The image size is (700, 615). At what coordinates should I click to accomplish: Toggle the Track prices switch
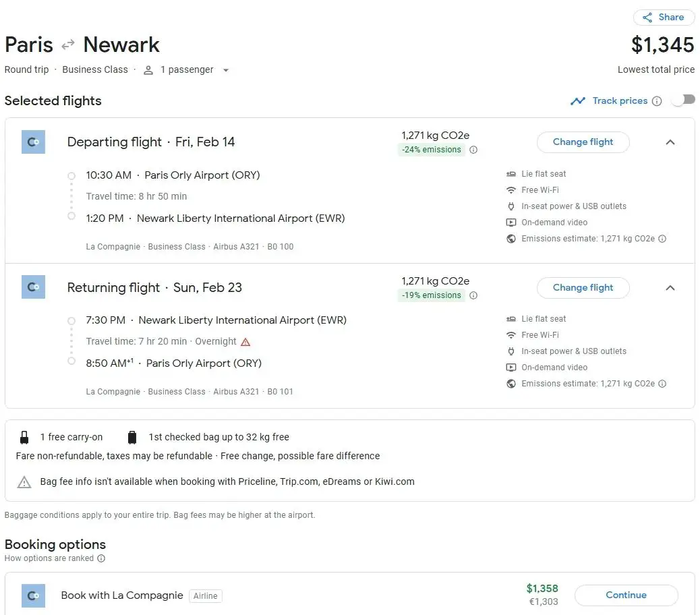pos(682,100)
